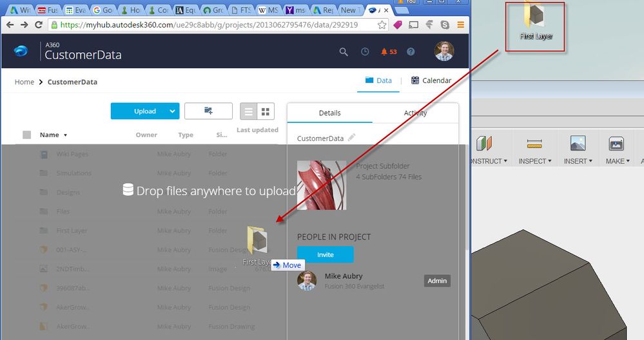644x340 pixels.
Task: Click the Last updated column header
Action: point(257,129)
